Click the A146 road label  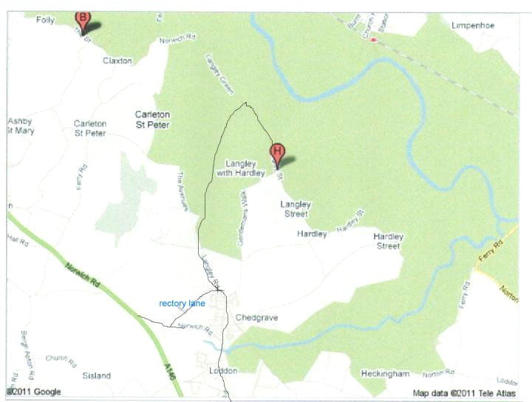171,372
